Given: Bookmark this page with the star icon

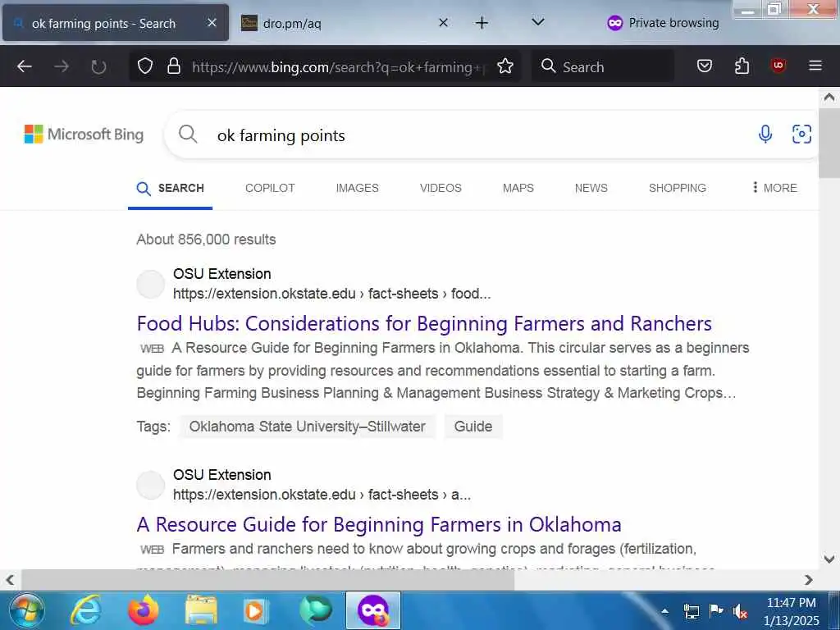Looking at the screenshot, I should coord(504,66).
